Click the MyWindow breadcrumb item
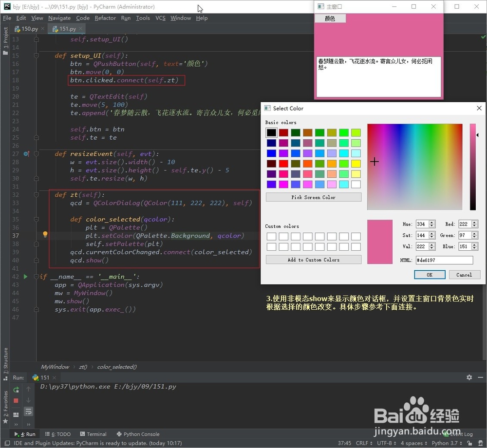Screen dimensions: 487x448 [55, 367]
